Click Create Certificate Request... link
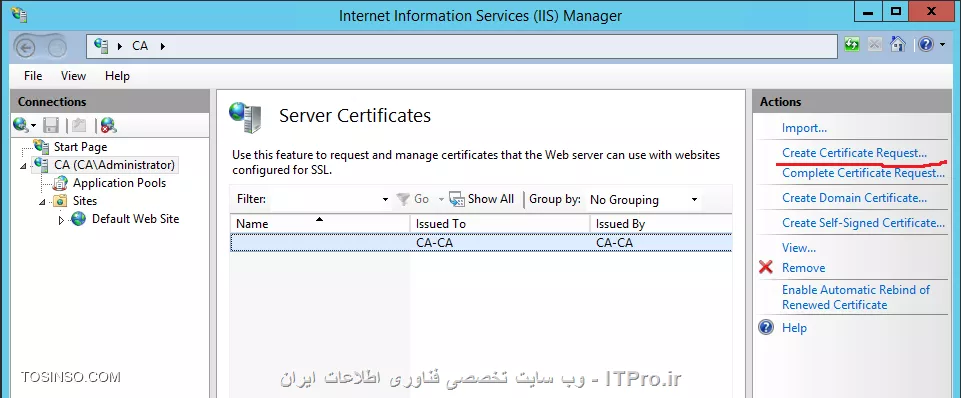The image size is (961, 398). [854, 153]
